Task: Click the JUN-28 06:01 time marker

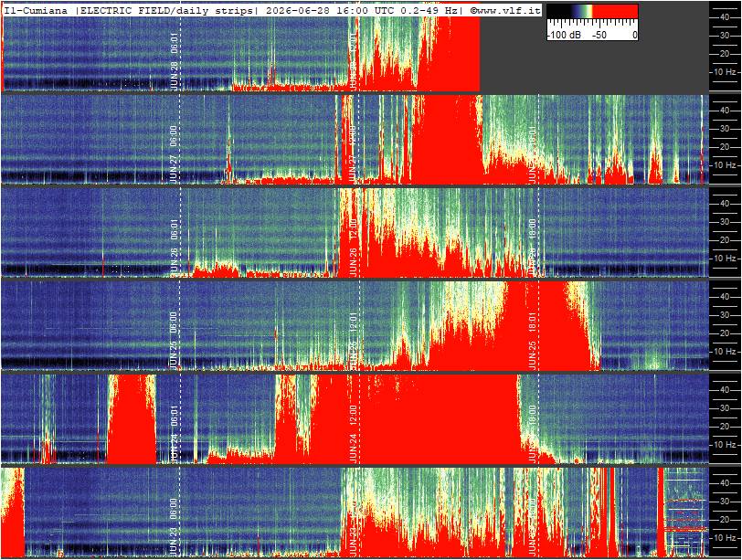Action: tap(174, 61)
